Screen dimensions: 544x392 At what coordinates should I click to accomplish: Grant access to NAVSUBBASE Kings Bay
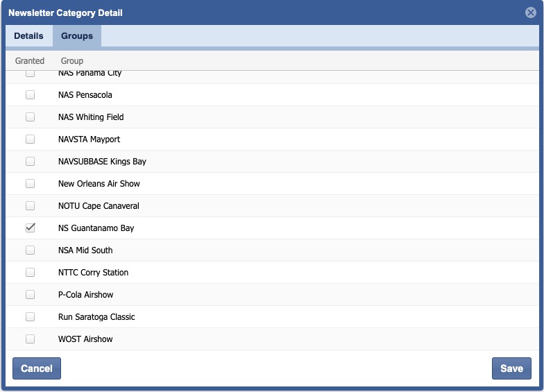point(31,162)
